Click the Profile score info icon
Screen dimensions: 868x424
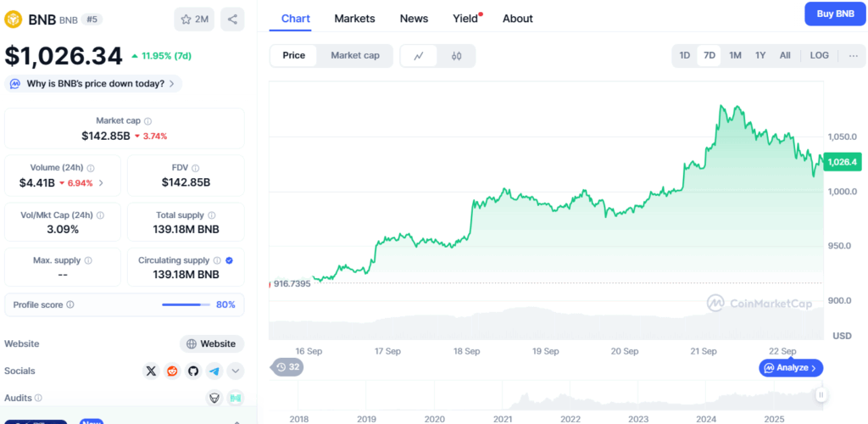(70, 304)
